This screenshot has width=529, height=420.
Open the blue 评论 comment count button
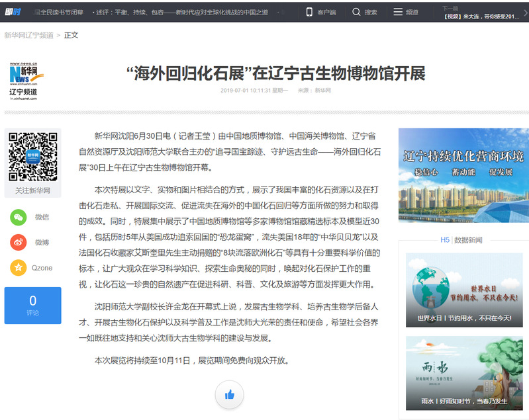coord(32,305)
